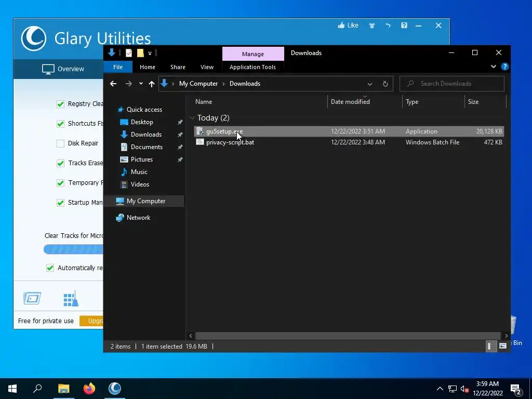
Task: Click Downloads in the address bar path
Action: pyautogui.click(x=245, y=84)
